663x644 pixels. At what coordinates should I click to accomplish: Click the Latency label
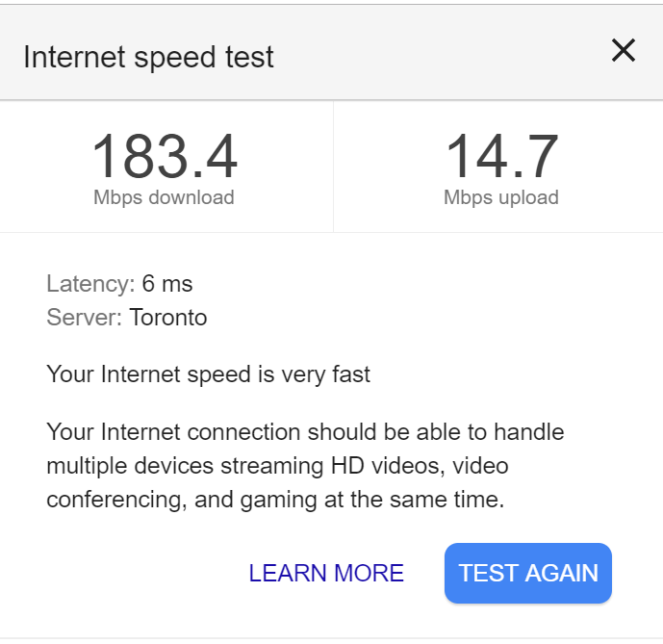point(90,284)
